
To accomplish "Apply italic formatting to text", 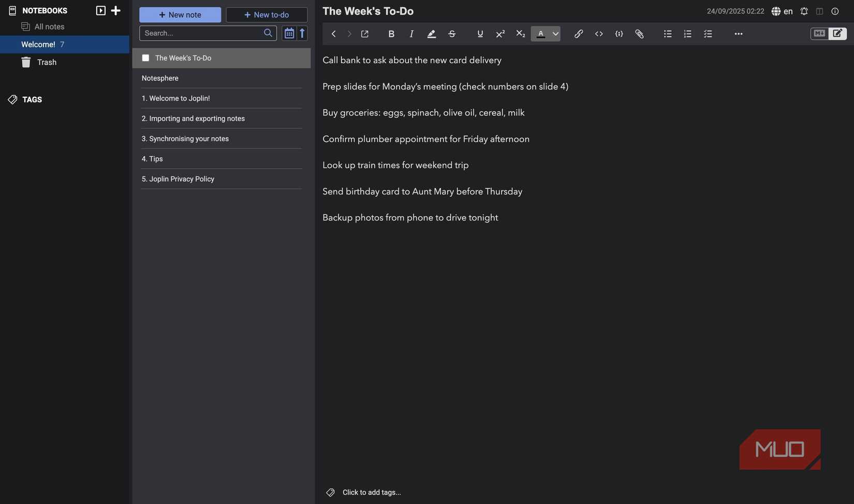I will coord(411,34).
